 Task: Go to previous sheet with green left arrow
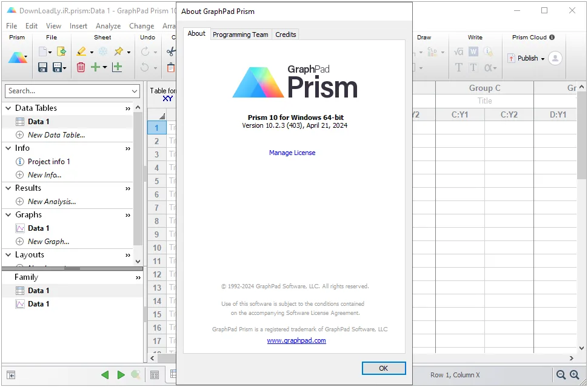(105, 375)
